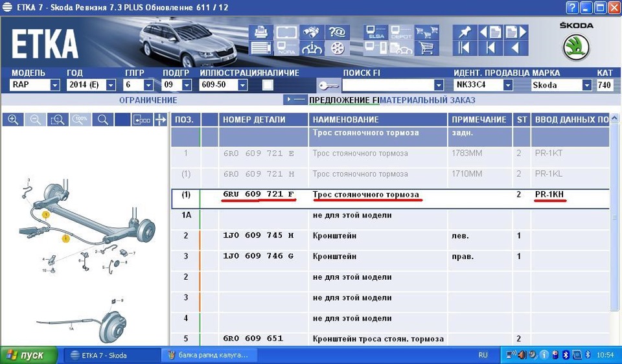
Task: Click the single shopping cart icon
Action: [x=426, y=48]
